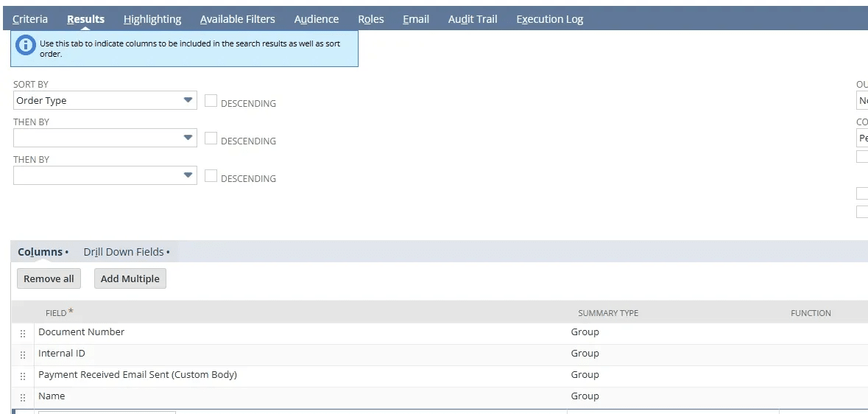Open the first Then By dropdown

point(105,138)
